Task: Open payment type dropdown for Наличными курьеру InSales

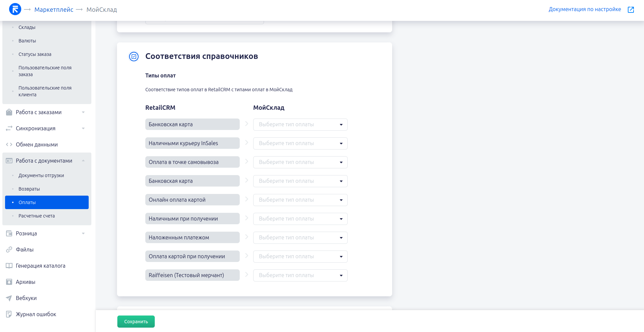Action: (x=300, y=143)
